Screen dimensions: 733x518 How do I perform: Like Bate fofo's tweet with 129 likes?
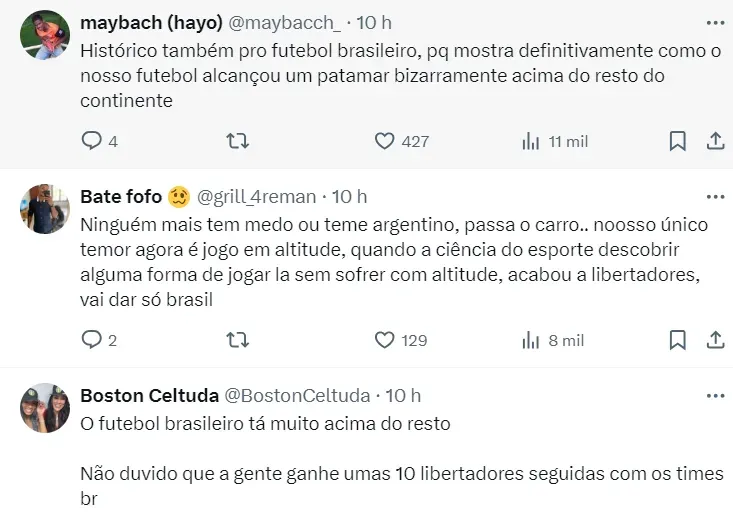(x=385, y=340)
